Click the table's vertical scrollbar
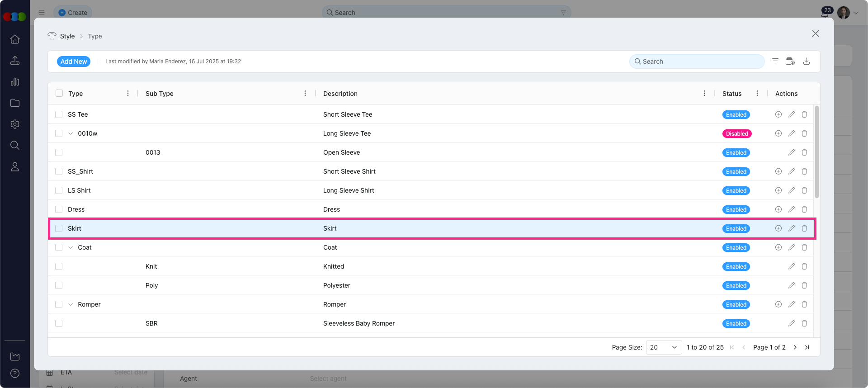 [x=816, y=152]
